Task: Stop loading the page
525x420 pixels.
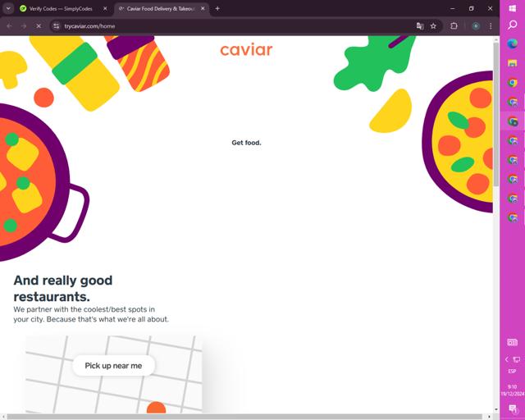Action: click(39, 26)
